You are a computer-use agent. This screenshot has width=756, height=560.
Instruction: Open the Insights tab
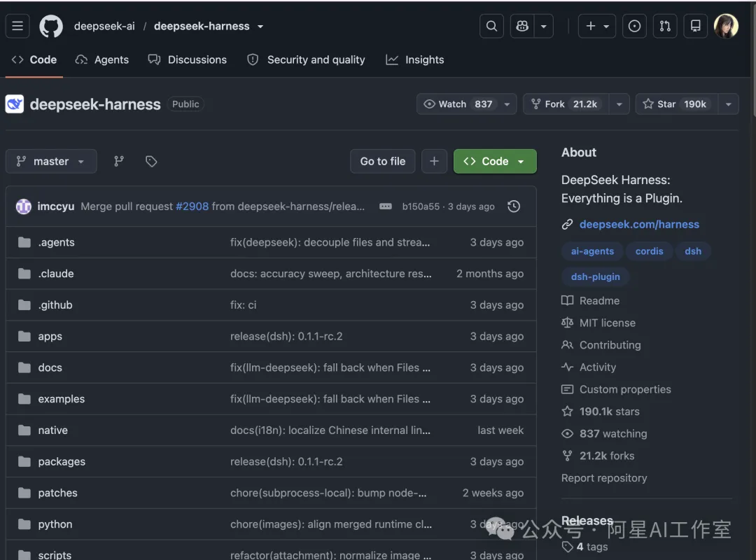click(x=415, y=59)
